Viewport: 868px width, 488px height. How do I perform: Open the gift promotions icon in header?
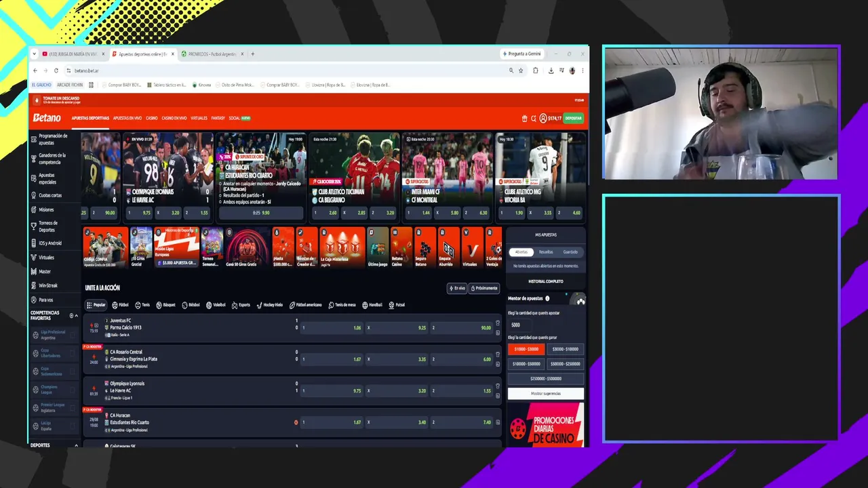tap(524, 118)
